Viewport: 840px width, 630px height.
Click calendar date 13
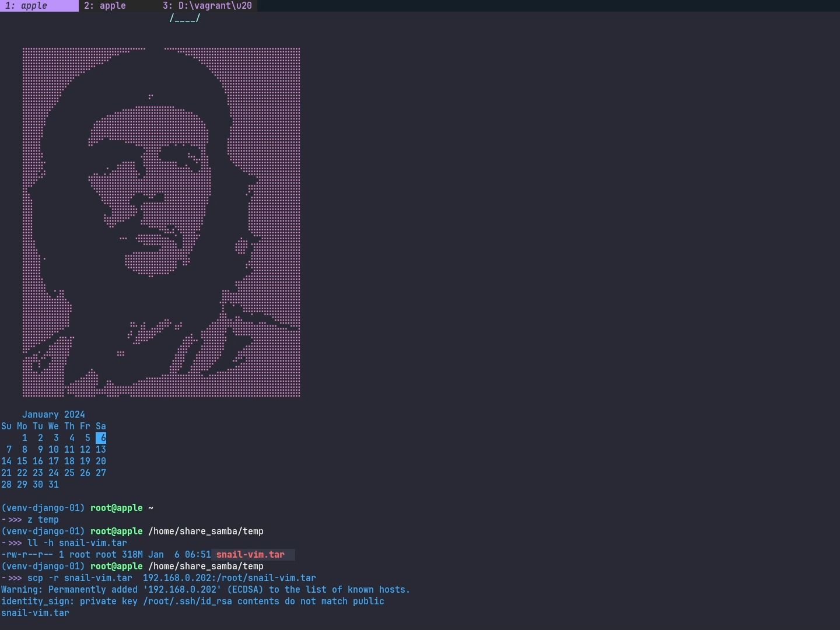tap(101, 450)
